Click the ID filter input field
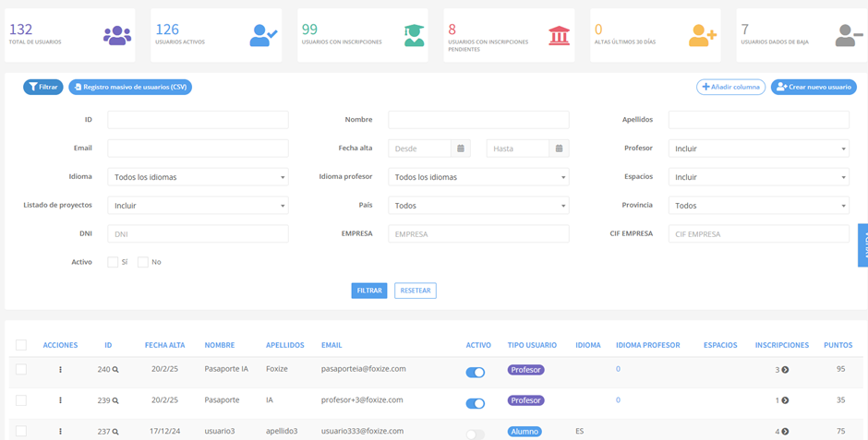Screen dimensions: 868x440 [x=198, y=120]
